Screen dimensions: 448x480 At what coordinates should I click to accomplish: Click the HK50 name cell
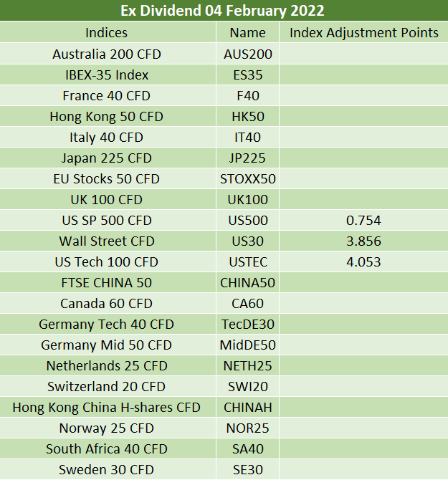[248, 117]
